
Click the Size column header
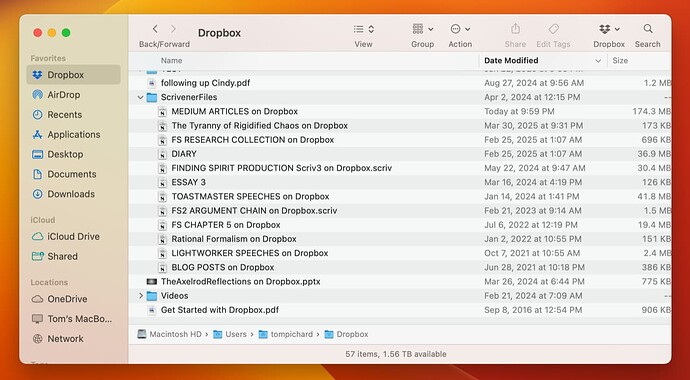coord(620,61)
